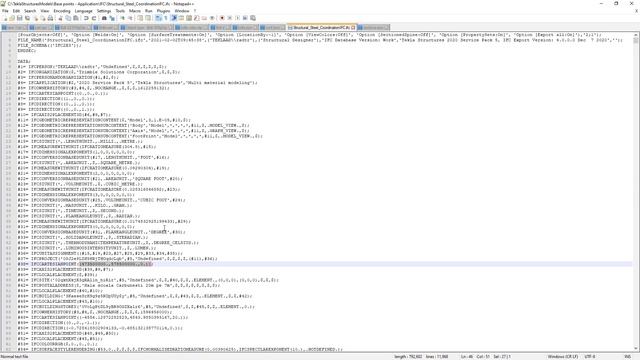The image size is (640, 360).
Task: Click the Redo toolbar icon
Action: click(x=94, y=18)
